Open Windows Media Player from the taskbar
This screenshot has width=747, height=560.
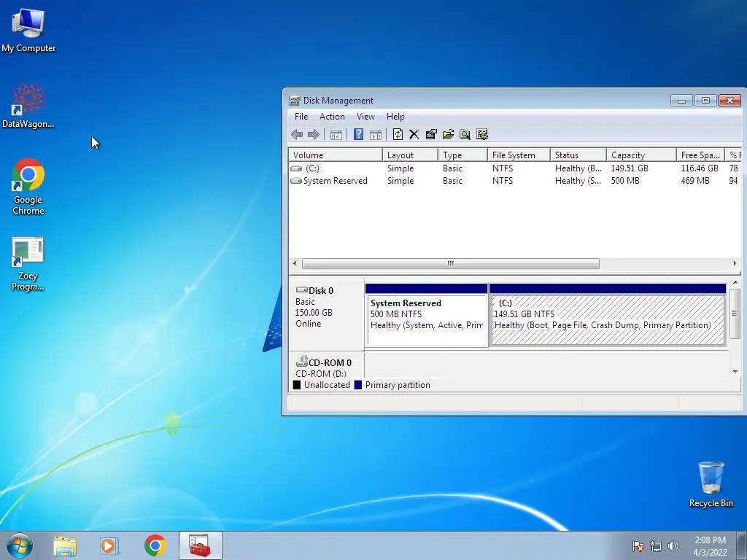point(109,546)
